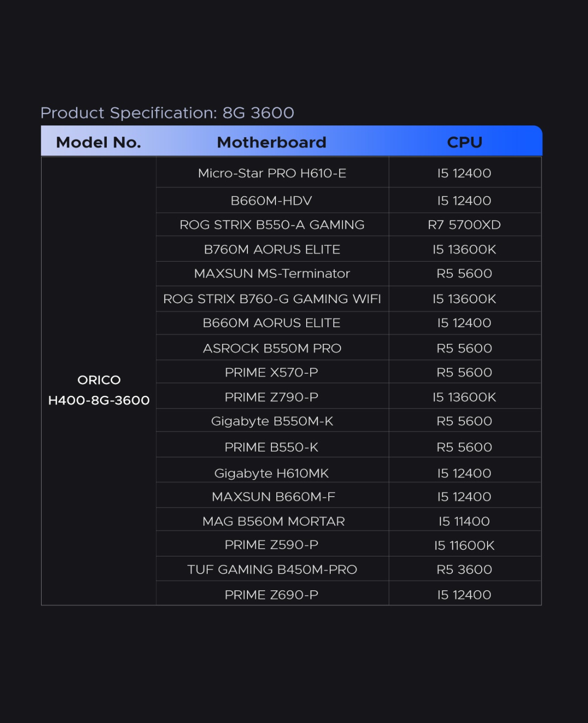This screenshot has height=723, width=588.
Task: Click the CPU column header
Action: pos(465,143)
